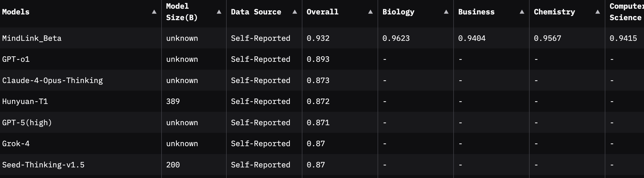Viewport: 644px width, 178px height.
Task: Select MindLink_Beta Biology score 0.9623
Action: click(396, 38)
